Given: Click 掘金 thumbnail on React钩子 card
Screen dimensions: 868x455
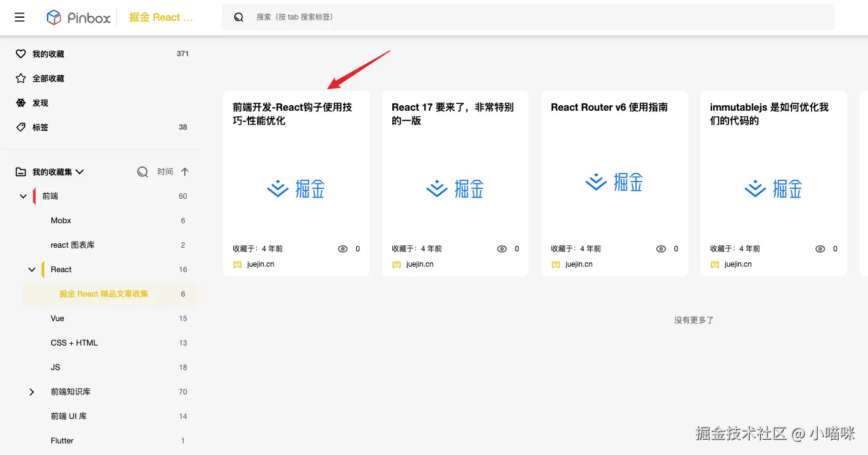Looking at the screenshot, I should pyautogui.click(x=296, y=188).
